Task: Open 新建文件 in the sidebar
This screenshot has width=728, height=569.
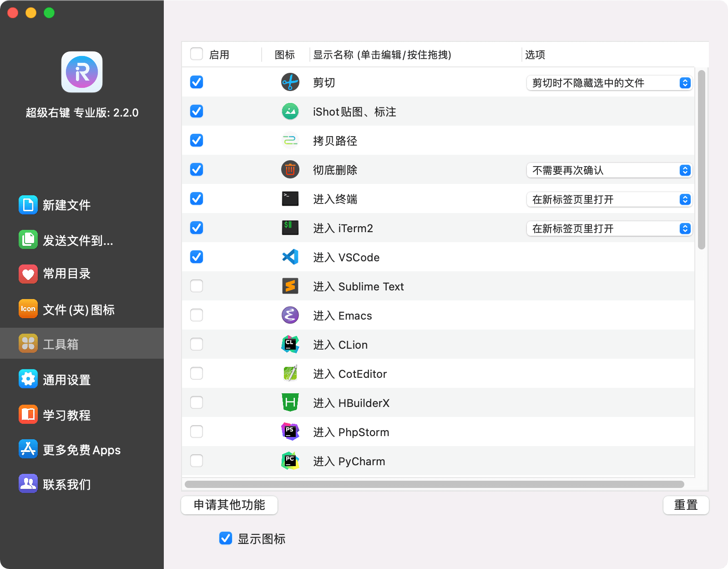Action: point(66,205)
